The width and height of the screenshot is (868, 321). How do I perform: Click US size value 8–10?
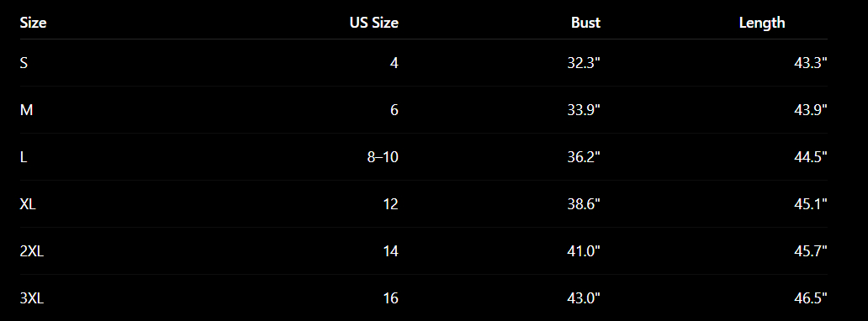pos(383,157)
